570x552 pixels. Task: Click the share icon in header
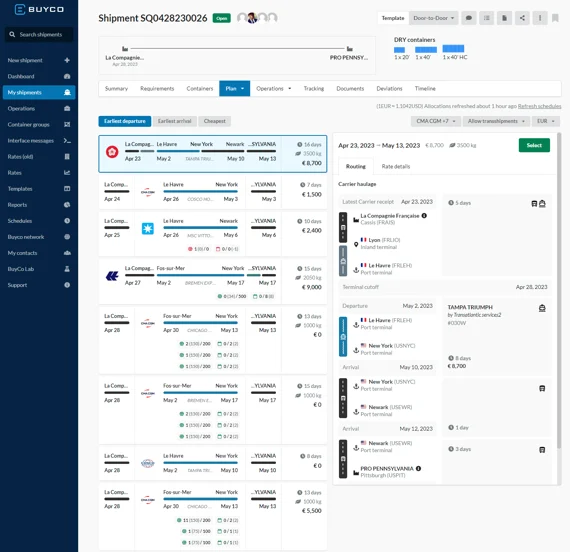(522, 18)
